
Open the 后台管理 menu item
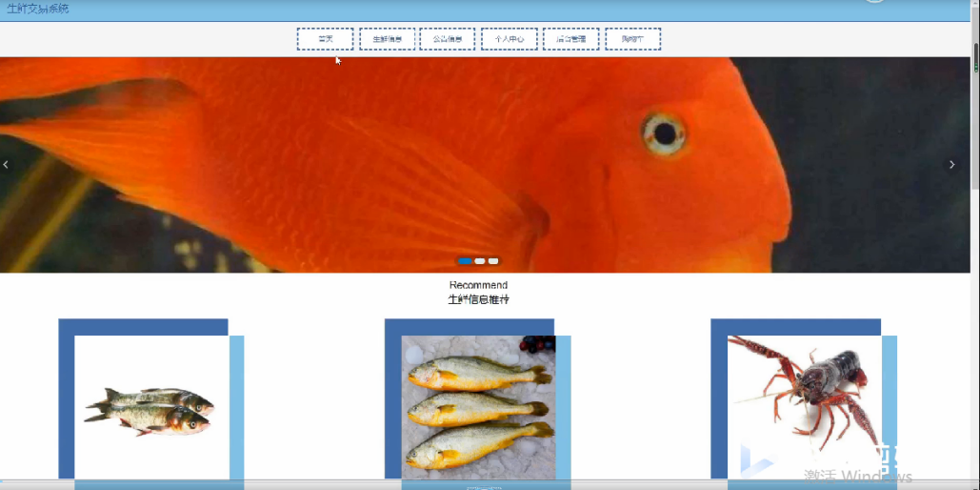[570, 39]
